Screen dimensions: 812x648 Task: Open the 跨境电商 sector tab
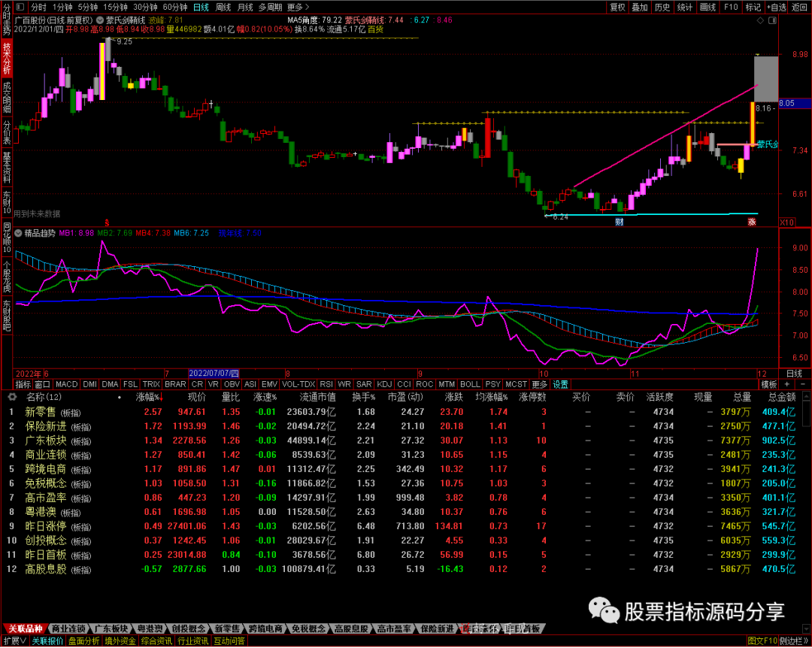pos(265,629)
